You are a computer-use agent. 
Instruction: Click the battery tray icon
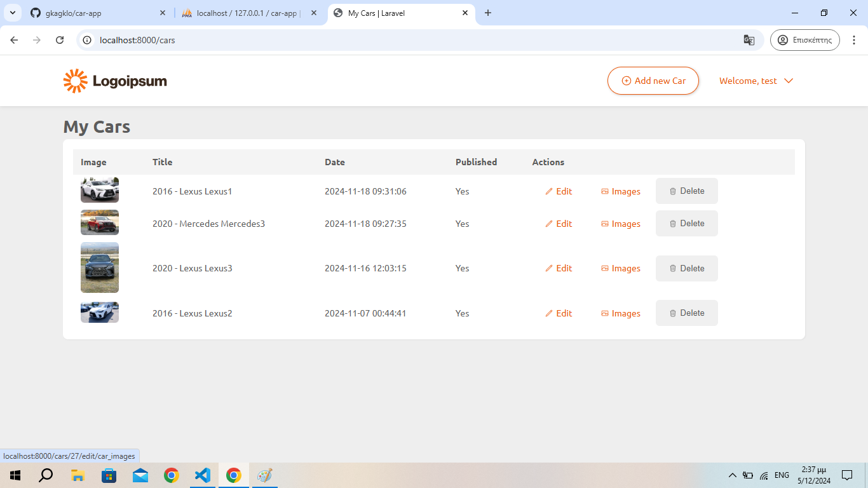pyautogui.click(x=748, y=475)
